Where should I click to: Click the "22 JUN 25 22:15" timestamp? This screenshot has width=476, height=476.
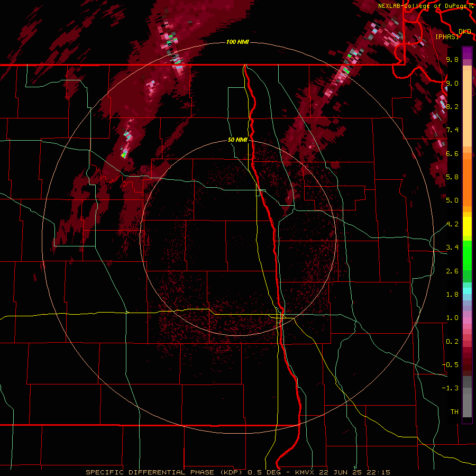coord(354,472)
